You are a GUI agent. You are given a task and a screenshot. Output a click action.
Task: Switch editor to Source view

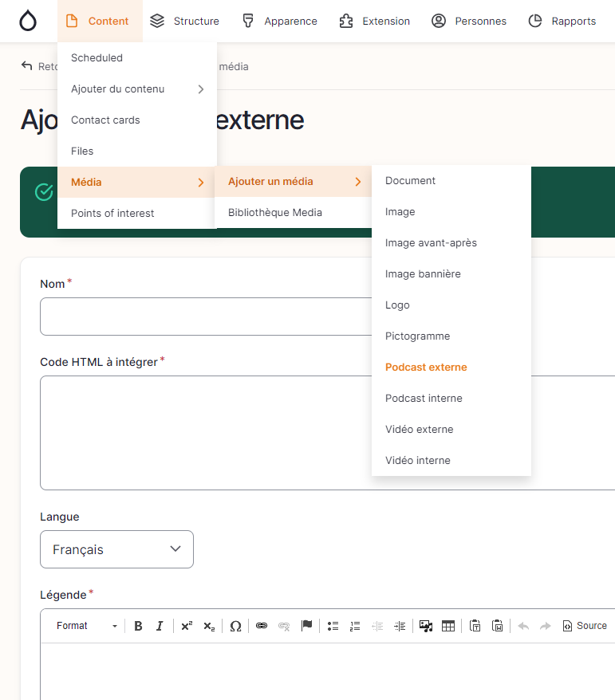[585, 626]
